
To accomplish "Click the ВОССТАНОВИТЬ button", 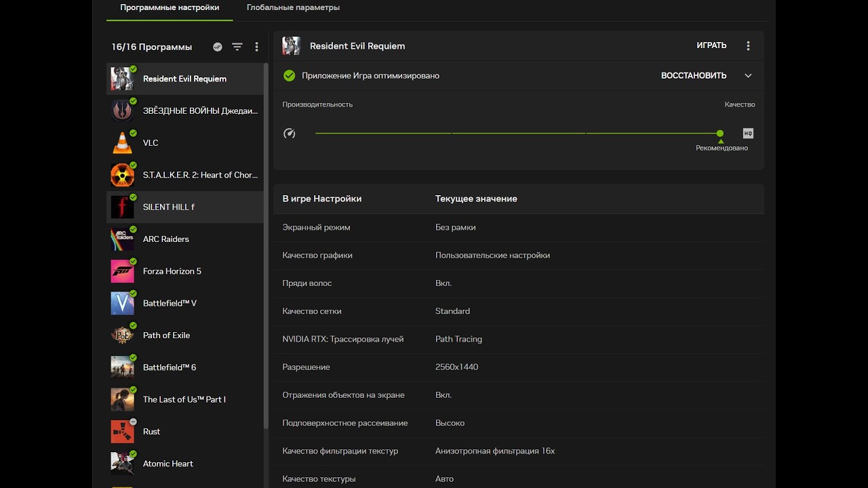I will click(x=694, y=76).
